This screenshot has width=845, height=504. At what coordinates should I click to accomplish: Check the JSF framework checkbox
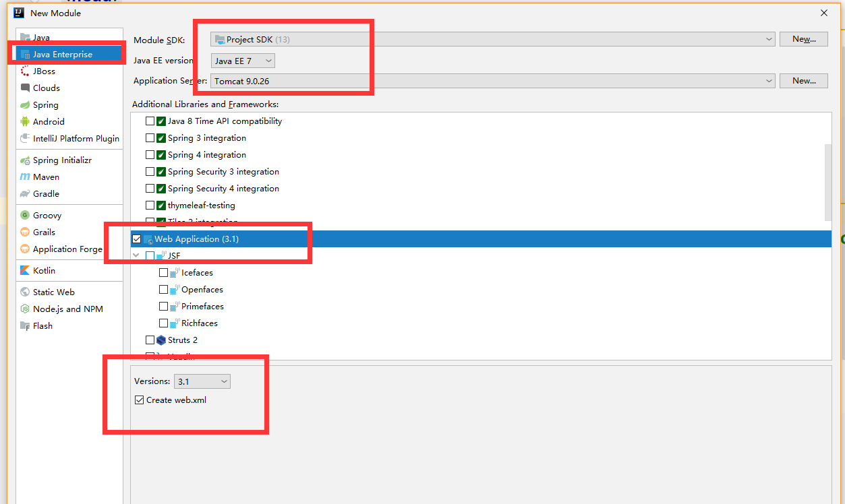150,256
